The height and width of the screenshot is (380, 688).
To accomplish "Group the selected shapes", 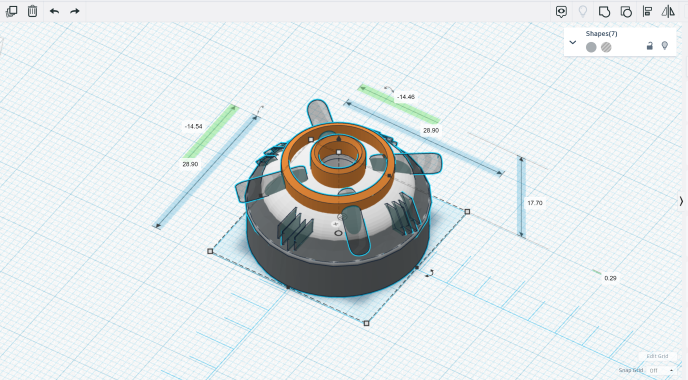I will click(x=604, y=11).
